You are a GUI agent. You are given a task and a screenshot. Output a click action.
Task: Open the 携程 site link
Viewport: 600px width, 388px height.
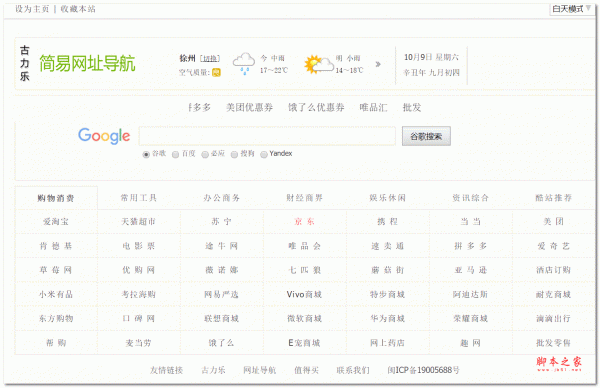point(387,222)
